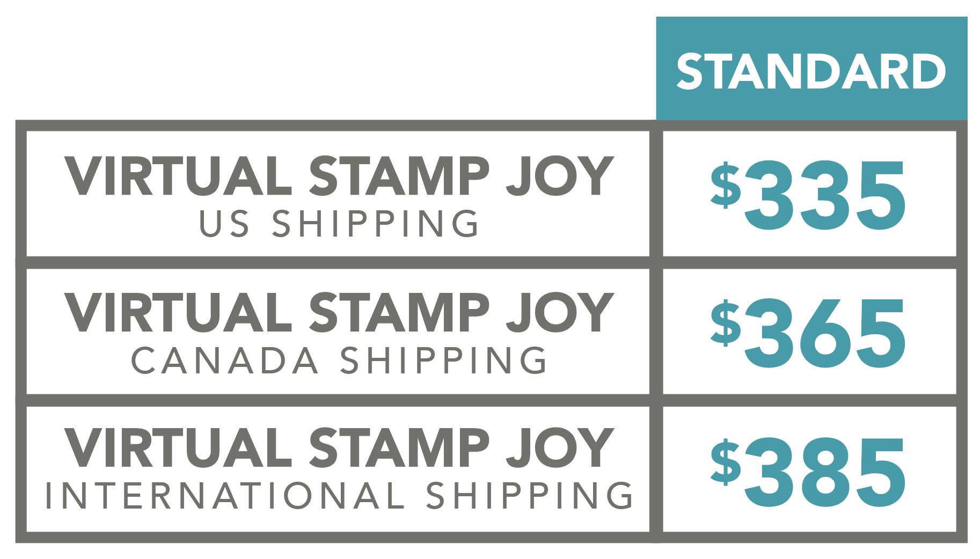This screenshot has width=980, height=559.
Task: Click the word INTERNATIONAL in the third row
Action: (x=225, y=495)
